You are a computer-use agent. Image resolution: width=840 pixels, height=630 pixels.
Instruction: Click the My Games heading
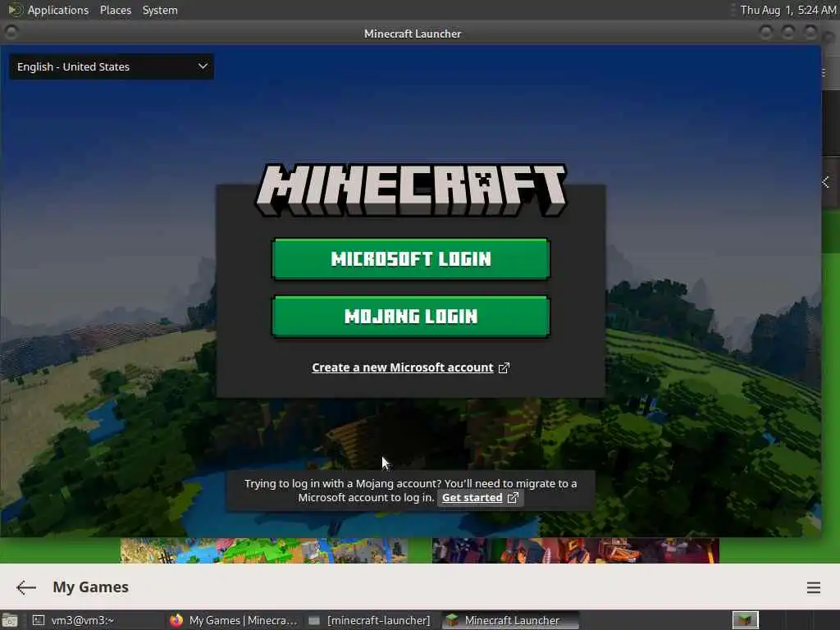[x=90, y=587]
